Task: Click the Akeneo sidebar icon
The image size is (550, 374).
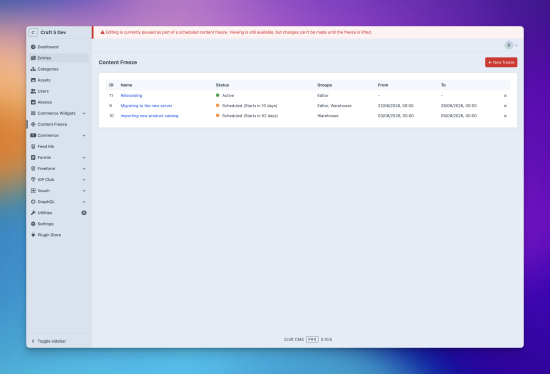Action: point(33,102)
